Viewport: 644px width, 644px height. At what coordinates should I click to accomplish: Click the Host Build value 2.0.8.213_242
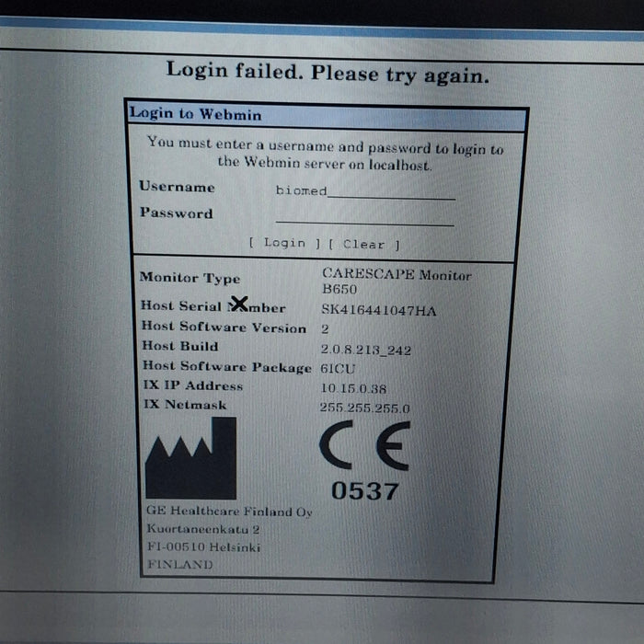point(367,350)
